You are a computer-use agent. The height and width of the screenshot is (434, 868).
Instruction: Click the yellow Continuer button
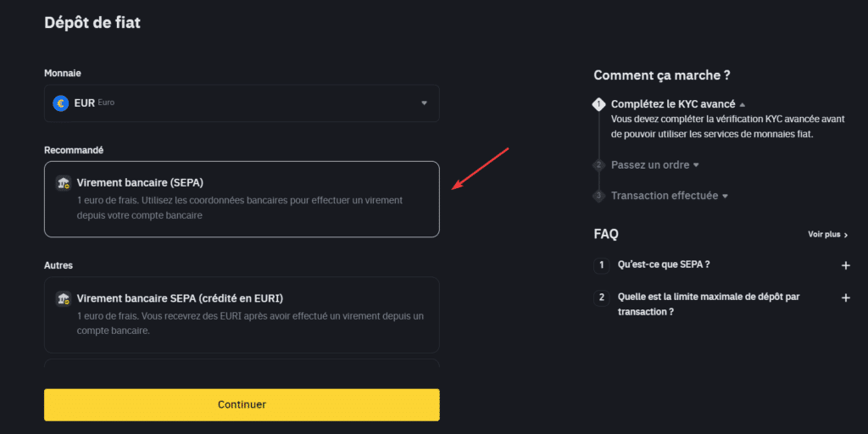pyautogui.click(x=242, y=404)
